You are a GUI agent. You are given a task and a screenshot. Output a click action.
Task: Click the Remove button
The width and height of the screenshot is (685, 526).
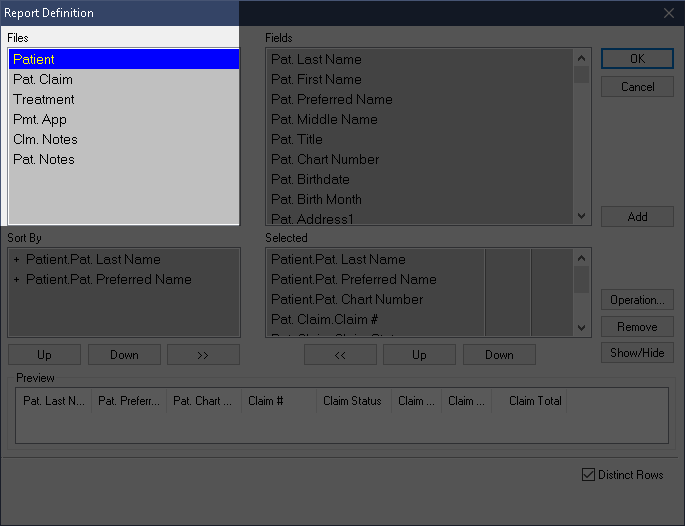(637, 327)
